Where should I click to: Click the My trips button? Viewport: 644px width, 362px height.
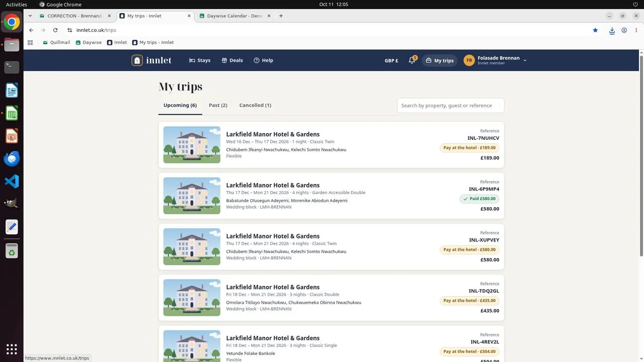coord(439,60)
